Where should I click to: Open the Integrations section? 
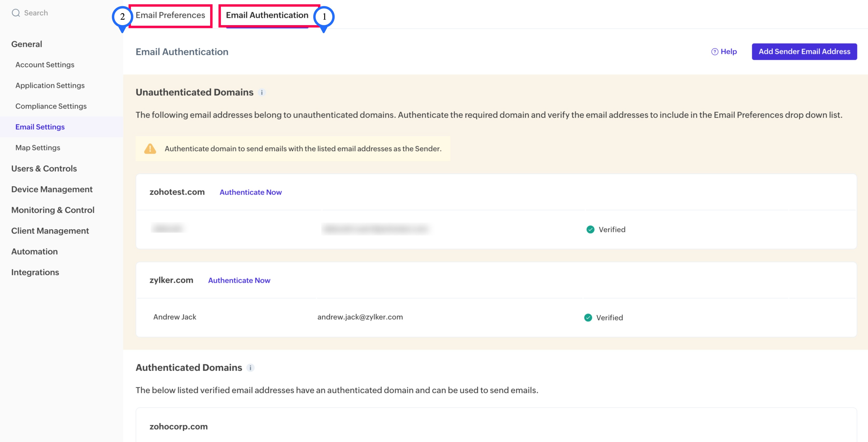click(x=35, y=272)
